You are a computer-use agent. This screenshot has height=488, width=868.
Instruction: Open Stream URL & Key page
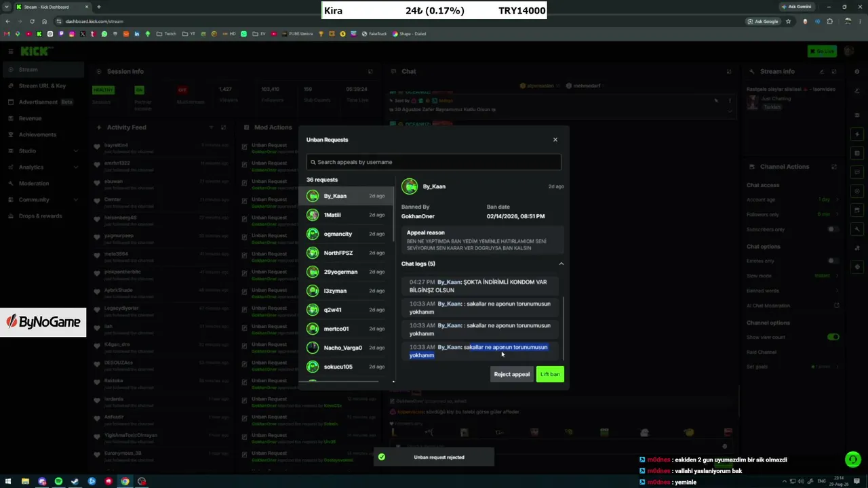tap(42, 86)
